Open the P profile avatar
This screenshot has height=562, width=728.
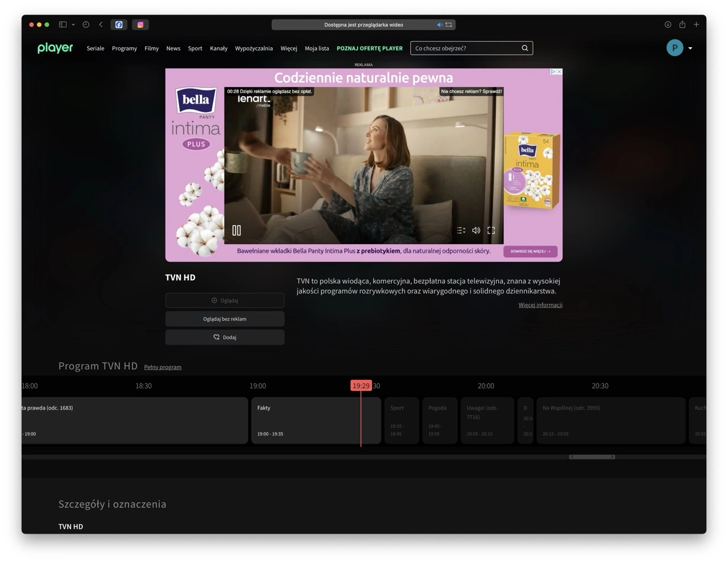coord(675,48)
